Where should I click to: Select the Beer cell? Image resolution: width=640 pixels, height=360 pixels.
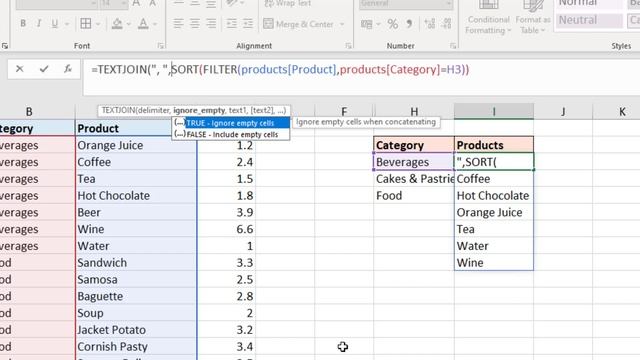(136, 212)
